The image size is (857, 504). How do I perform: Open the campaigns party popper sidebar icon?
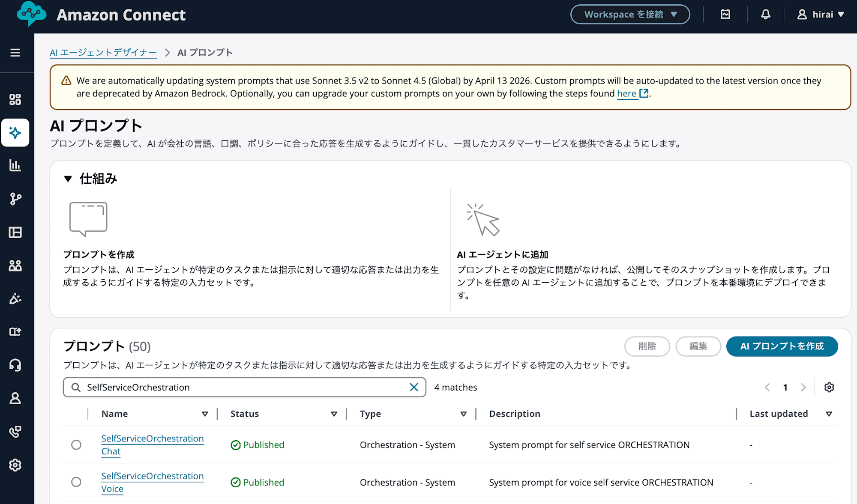(15, 298)
